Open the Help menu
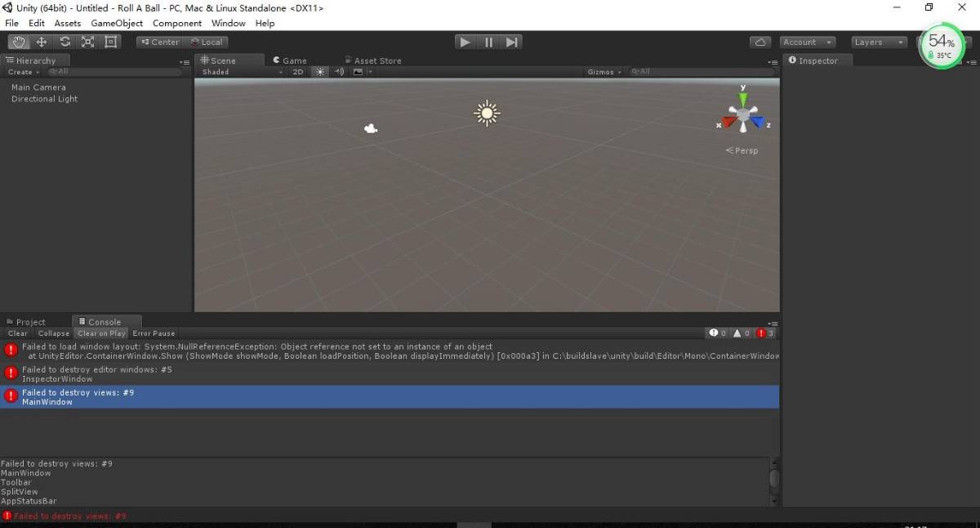The width and height of the screenshot is (980, 528). [x=265, y=24]
